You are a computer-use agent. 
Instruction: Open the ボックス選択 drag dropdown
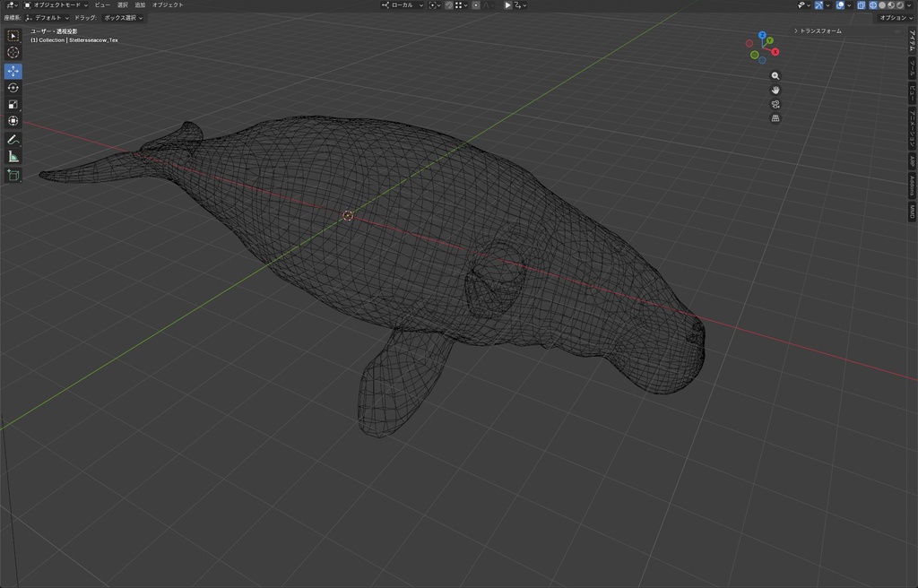click(123, 18)
